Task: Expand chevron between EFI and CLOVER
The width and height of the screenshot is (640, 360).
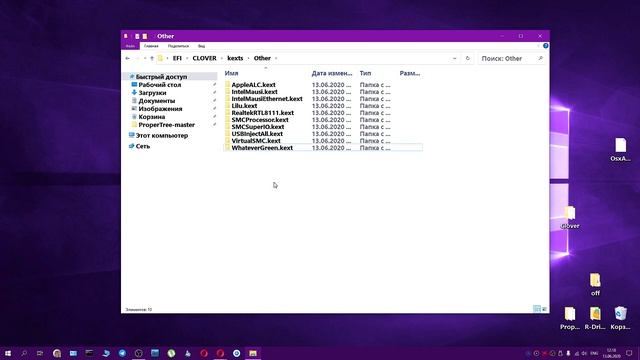Action: tap(187, 58)
